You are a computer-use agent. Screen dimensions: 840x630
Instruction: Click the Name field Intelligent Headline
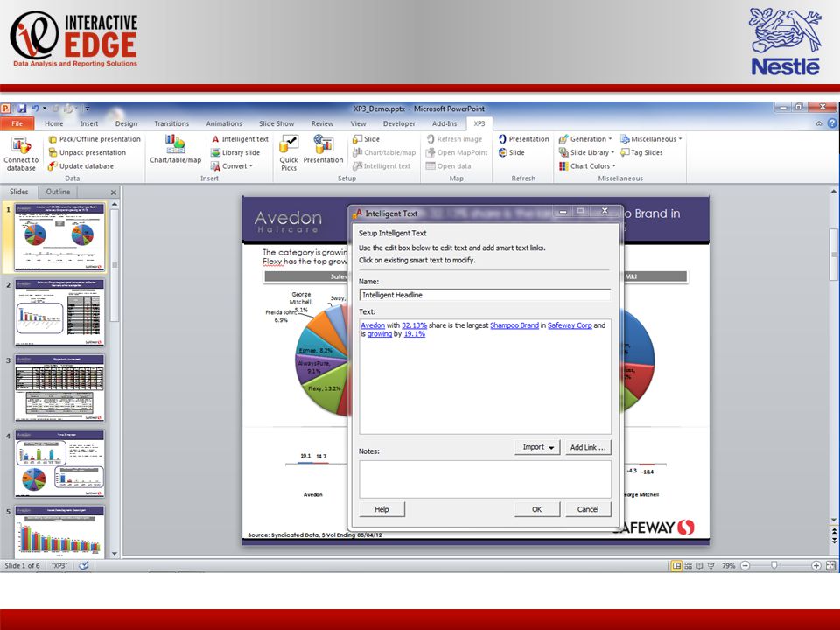click(485, 295)
